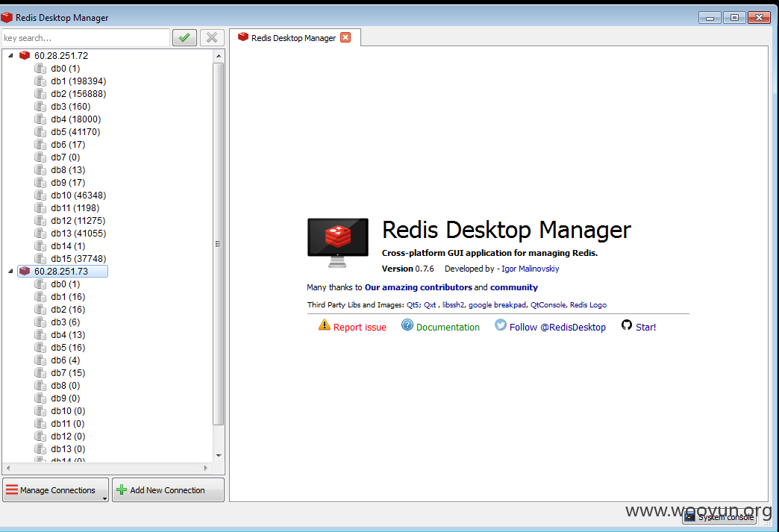This screenshot has height=532, width=779.
Task: Click the blue question mark Documentation icon
Action: coord(407,325)
